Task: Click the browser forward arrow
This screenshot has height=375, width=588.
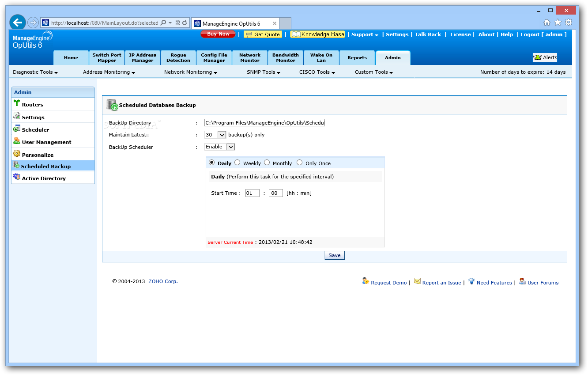Action: (33, 23)
